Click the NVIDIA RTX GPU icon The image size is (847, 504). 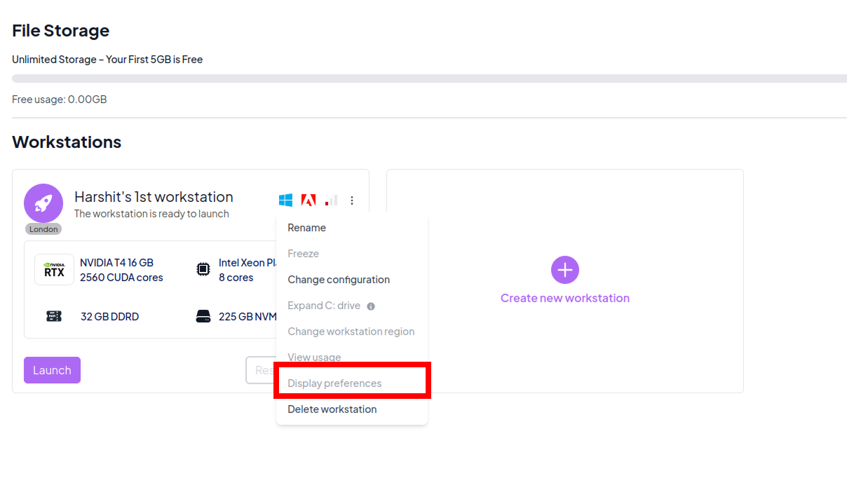click(54, 270)
